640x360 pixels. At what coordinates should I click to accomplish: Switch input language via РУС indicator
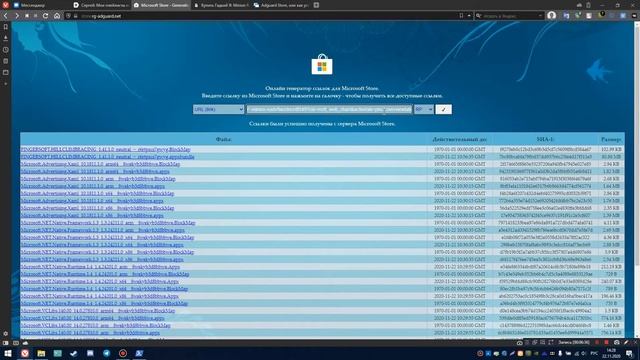tap(594, 353)
